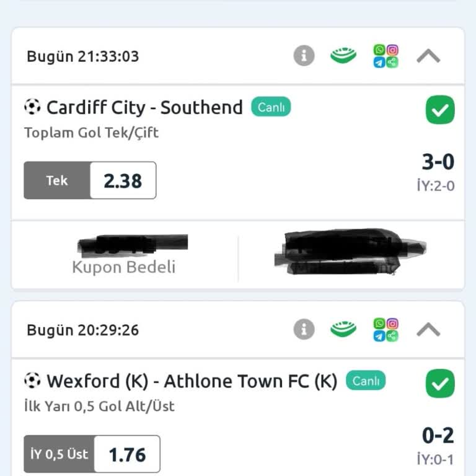The height and width of the screenshot is (476, 476).
Task: Tap the soccer ball icon beside Cardiff City
Action: (32, 107)
